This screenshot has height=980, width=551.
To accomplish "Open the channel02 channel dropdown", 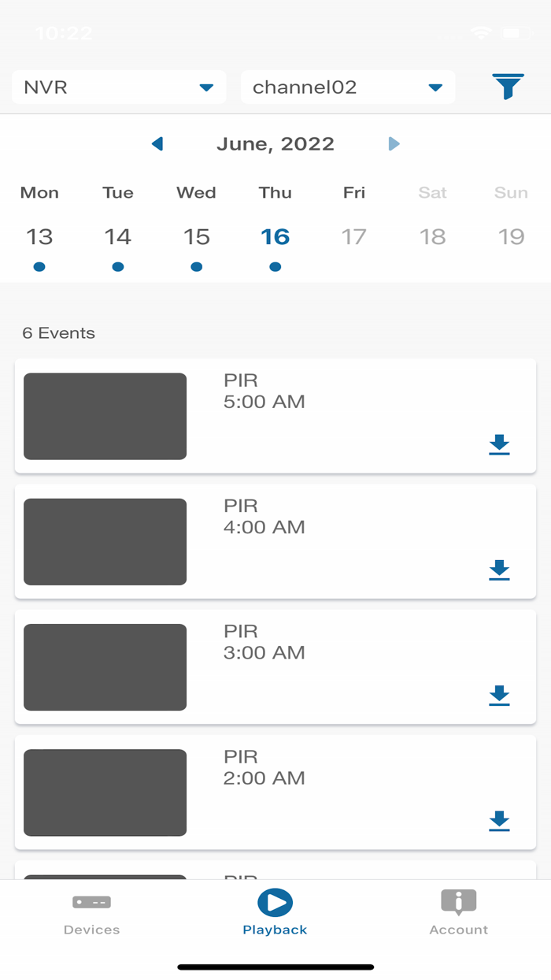I will click(348, 87).
